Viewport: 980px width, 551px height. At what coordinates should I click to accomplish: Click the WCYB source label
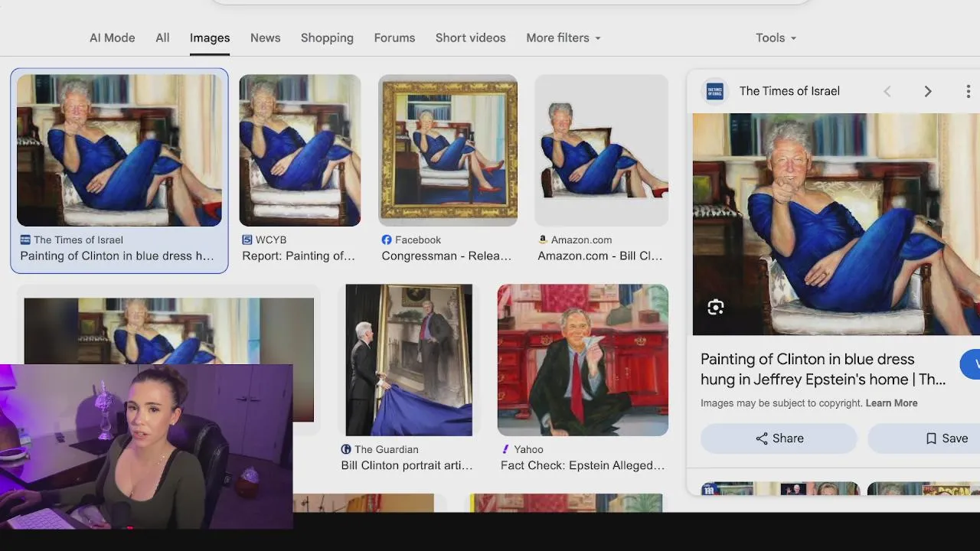[x=271, y=240]
